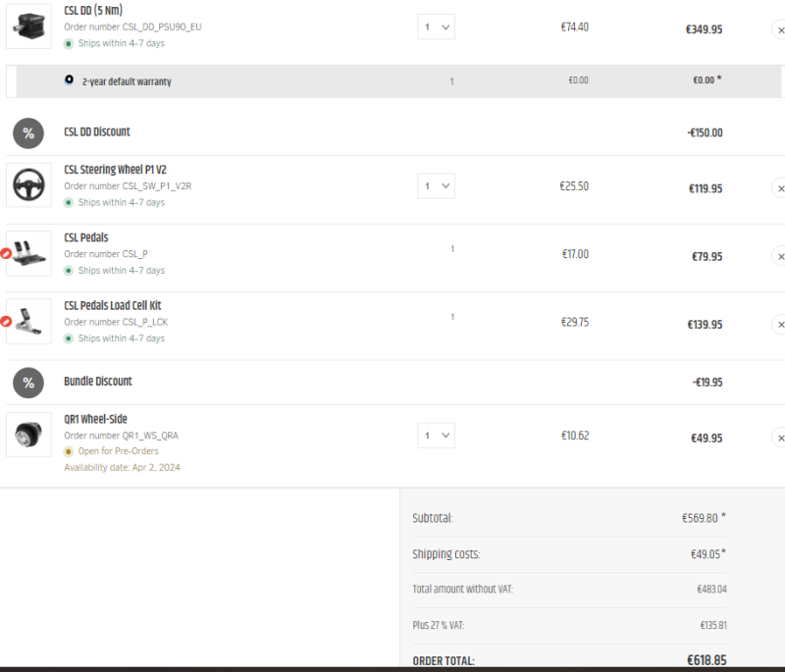This screenshot has width=785, height=672.
Task: Open CSL Steering Wheel P1 V2 product link
Action: (115, 170)
